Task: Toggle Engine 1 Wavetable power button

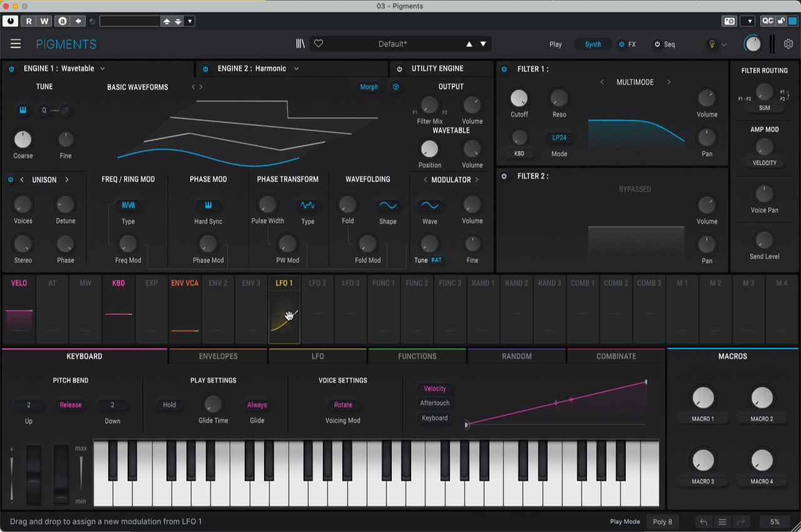Action: (12, 69)
